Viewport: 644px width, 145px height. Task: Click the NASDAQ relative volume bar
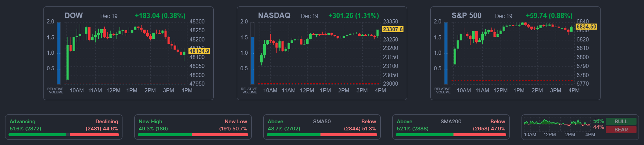click(252, 60)
